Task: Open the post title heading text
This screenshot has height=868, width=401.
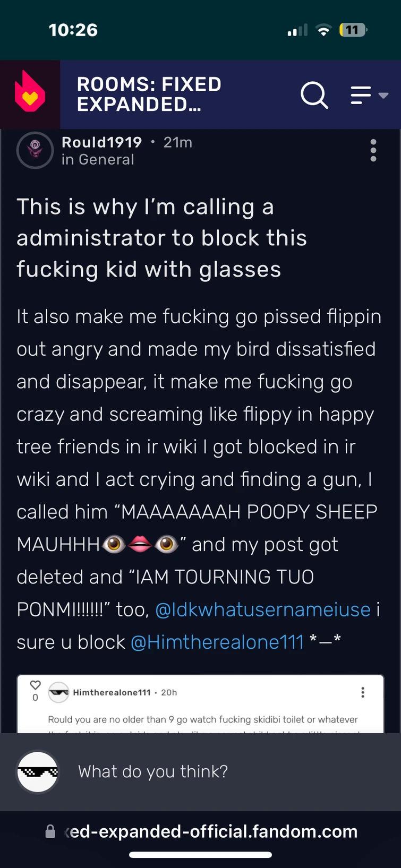Action: (x=162, y=238)
